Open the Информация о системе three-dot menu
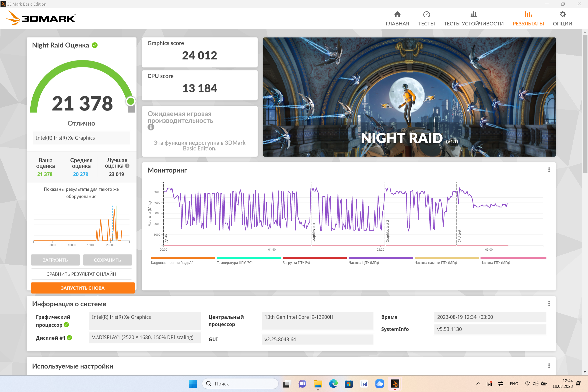The image size is (588, 392). 549,304
